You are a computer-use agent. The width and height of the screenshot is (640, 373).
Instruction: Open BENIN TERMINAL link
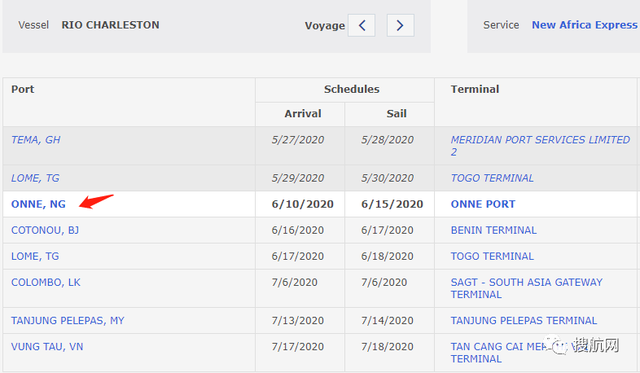493,230
